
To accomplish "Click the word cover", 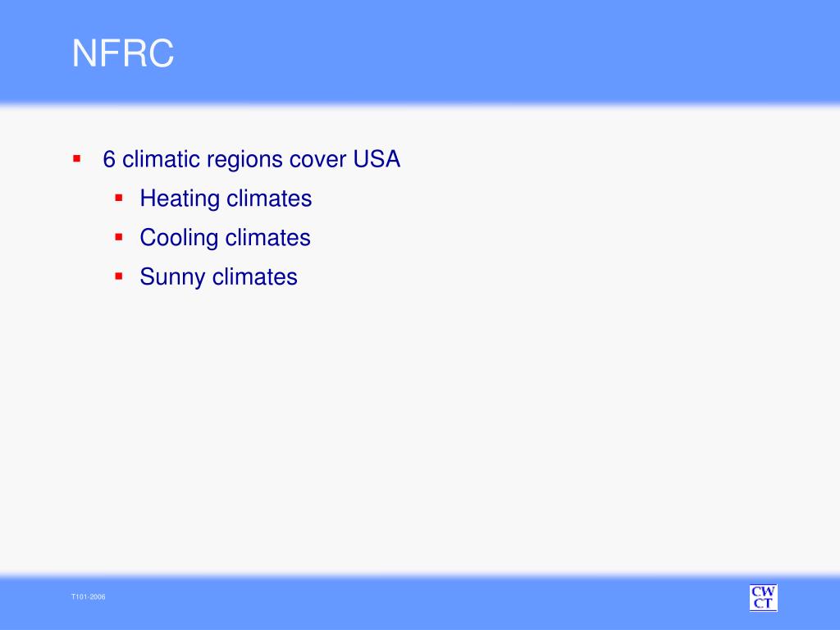I will point(317,160).
